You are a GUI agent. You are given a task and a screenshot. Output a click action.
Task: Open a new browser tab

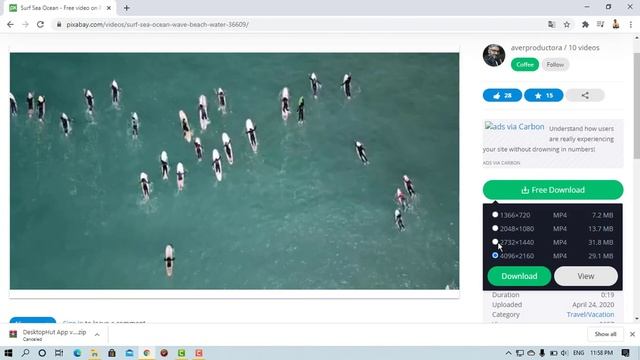tap(127, 8)
